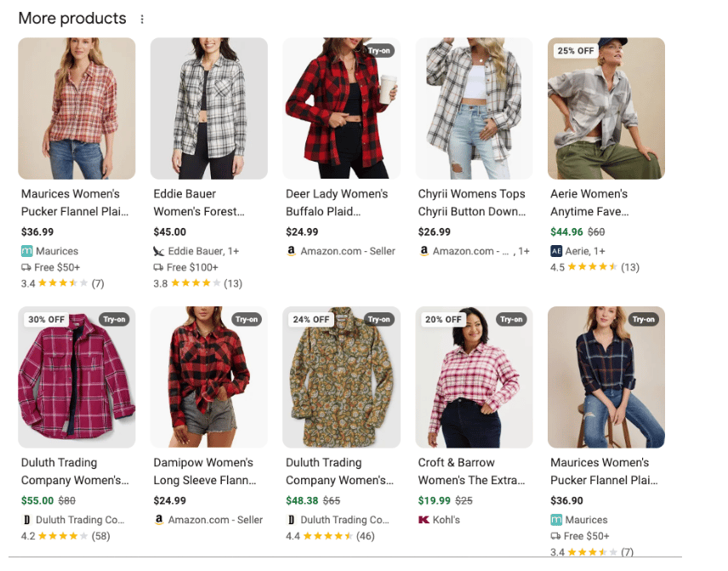Image resolution: width=728 pixels, height=571 pixels.
Task: Click the 25% OFF badge on Aerie shirt
Action: click(x=575, y=51)
